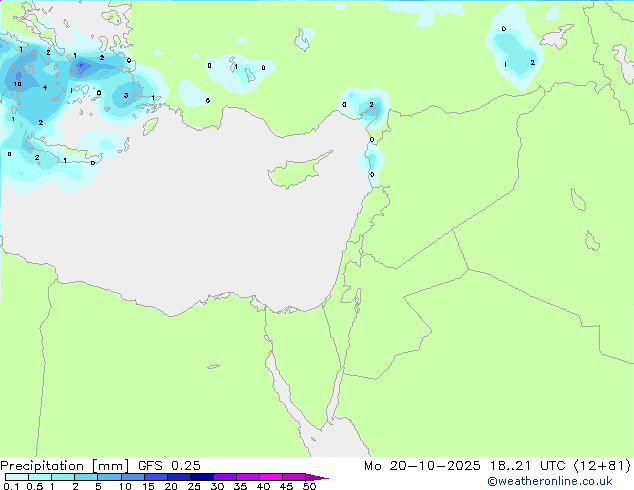Viewport: 634px width, 490px height.
Task: Select the 2–5 mm legend swatch
Action: (x=86, y=477)
